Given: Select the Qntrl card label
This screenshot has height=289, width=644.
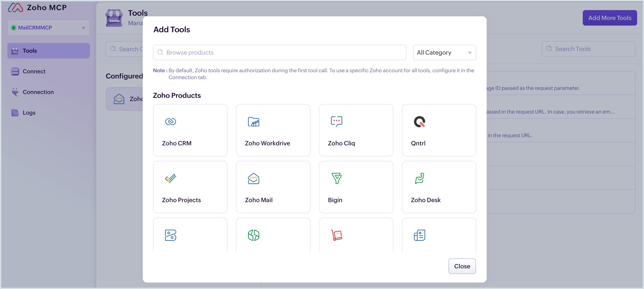Looking at the screenshot, I should tap(418, 143).
